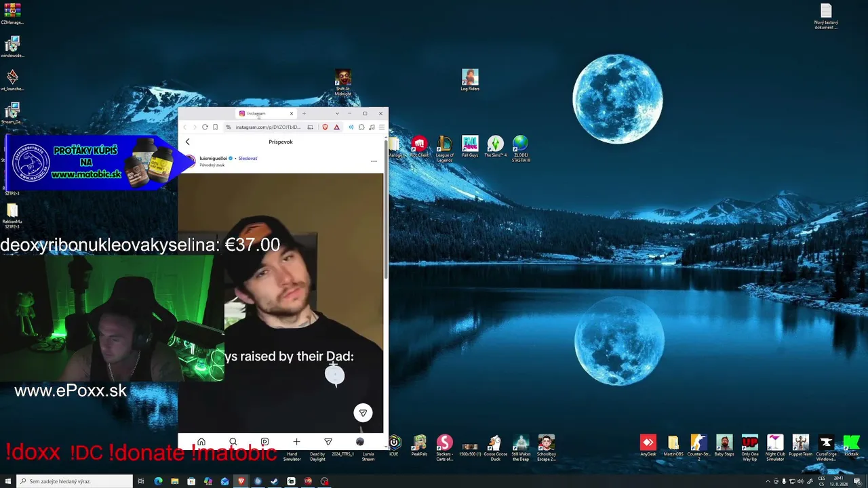Launch the Fall Guys desktop shortcut
The image size is (868, 488).
point(470,147)
